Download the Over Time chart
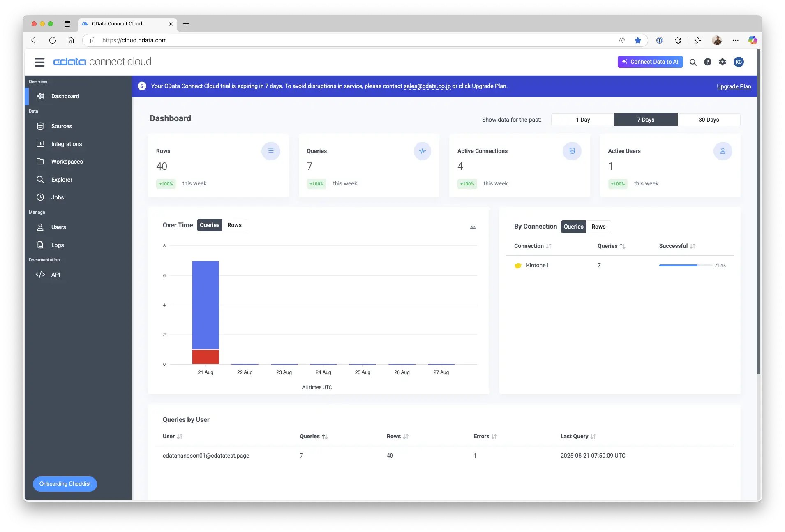 (x=473, y=227)
